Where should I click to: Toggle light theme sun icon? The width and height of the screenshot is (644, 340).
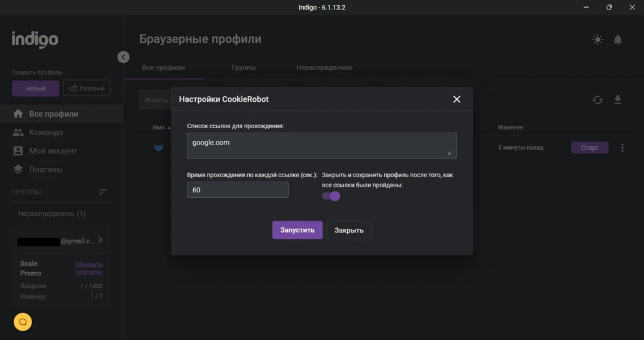(x=597, y=40)
